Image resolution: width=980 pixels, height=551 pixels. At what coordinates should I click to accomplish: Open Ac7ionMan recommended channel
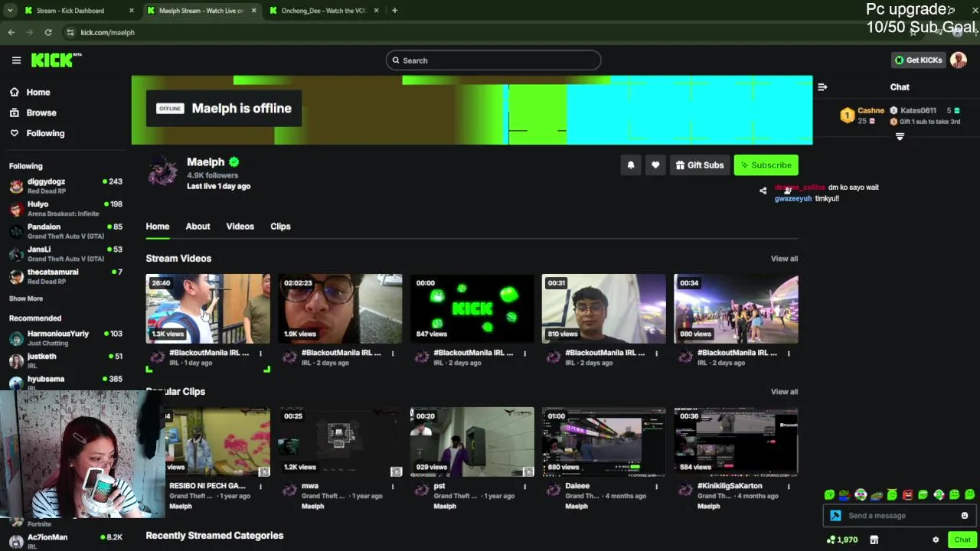[66, 541]
